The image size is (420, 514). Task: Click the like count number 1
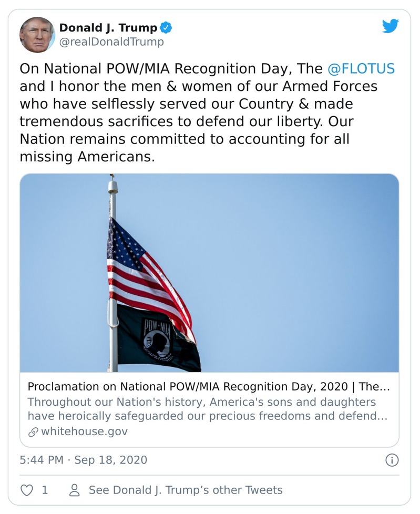pyautogui.click(x=45, y=490)
